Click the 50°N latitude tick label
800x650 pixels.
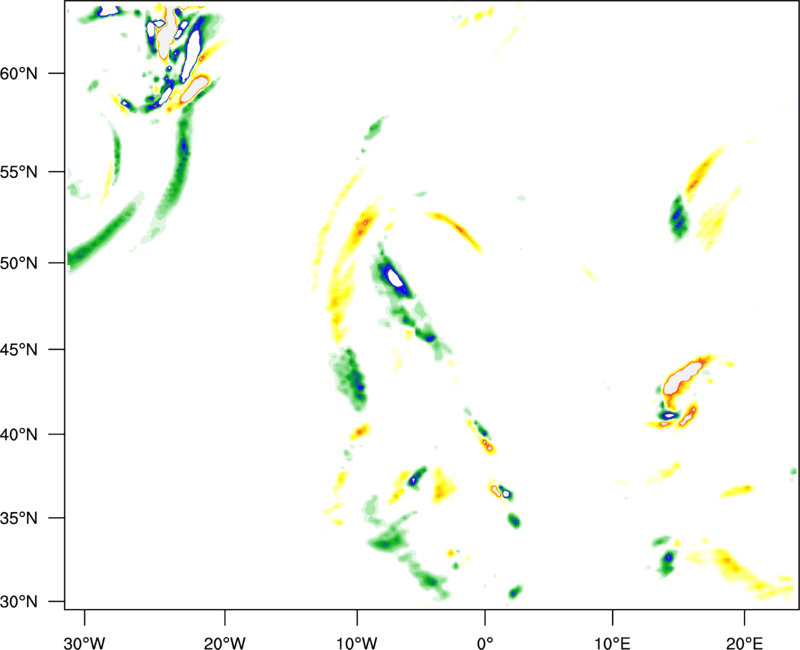(x=19, y=263)
